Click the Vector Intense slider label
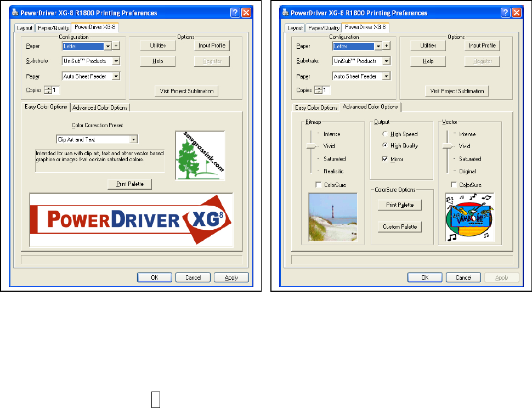 click(x=467, y=134)
